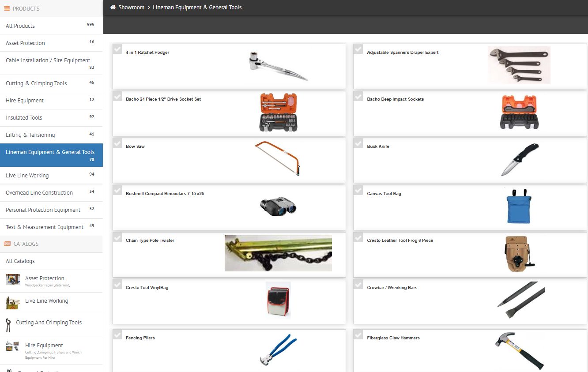Toggle the Canvas Tool Bag checkbox
Screen dimensions: 588x372
click(358, 190)
